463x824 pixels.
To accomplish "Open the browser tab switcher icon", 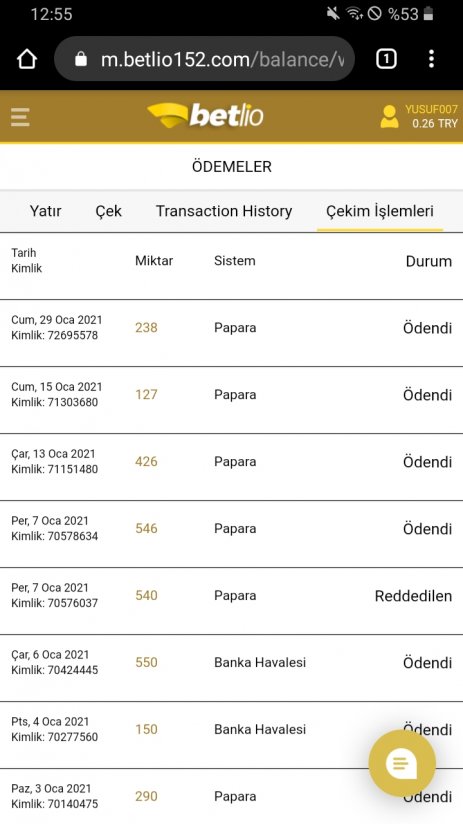I will click(386, 59).
